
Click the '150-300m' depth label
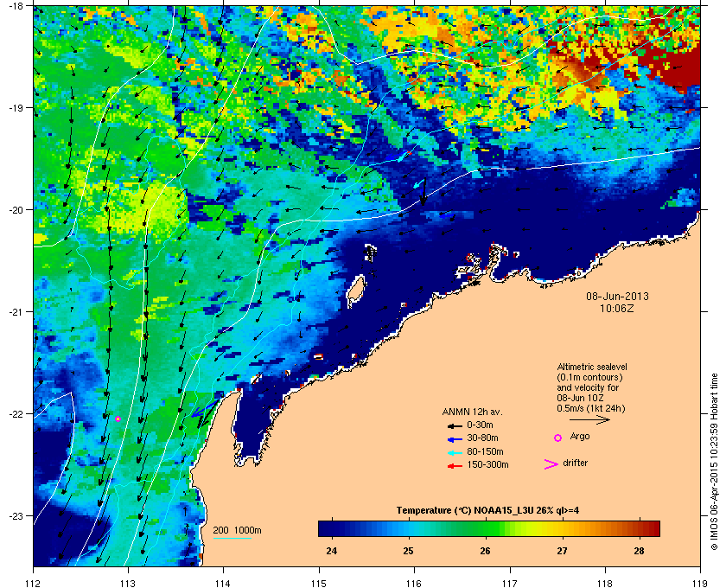[487, 464]
